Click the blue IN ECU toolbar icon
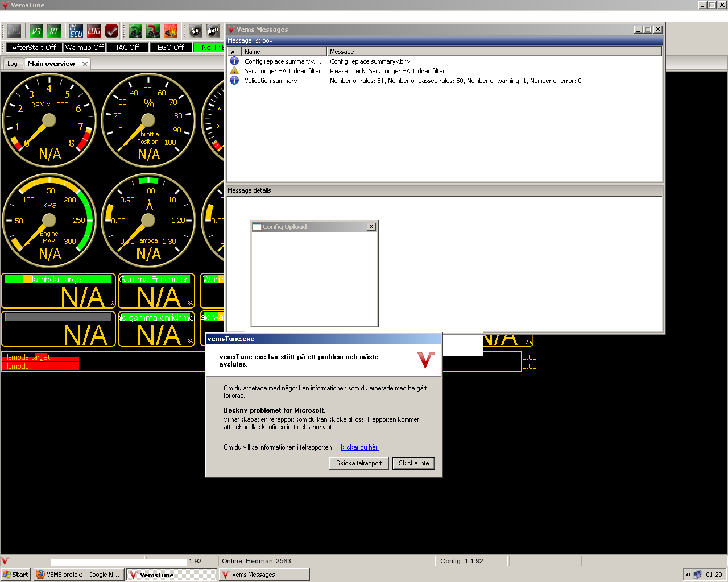728x582 pixels. 76,31
